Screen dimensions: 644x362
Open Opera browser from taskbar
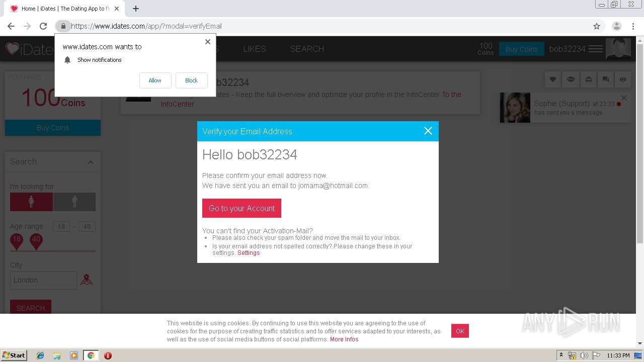(108, 355)
